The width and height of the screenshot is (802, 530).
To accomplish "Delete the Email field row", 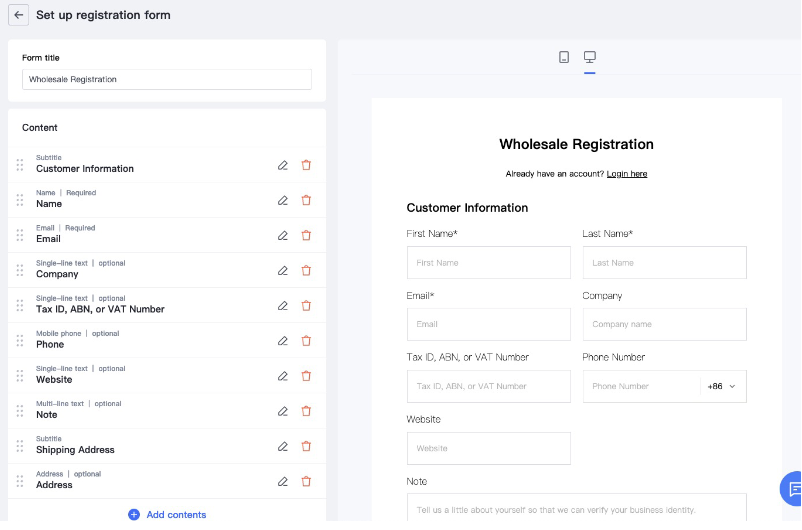I will [306, 235].
